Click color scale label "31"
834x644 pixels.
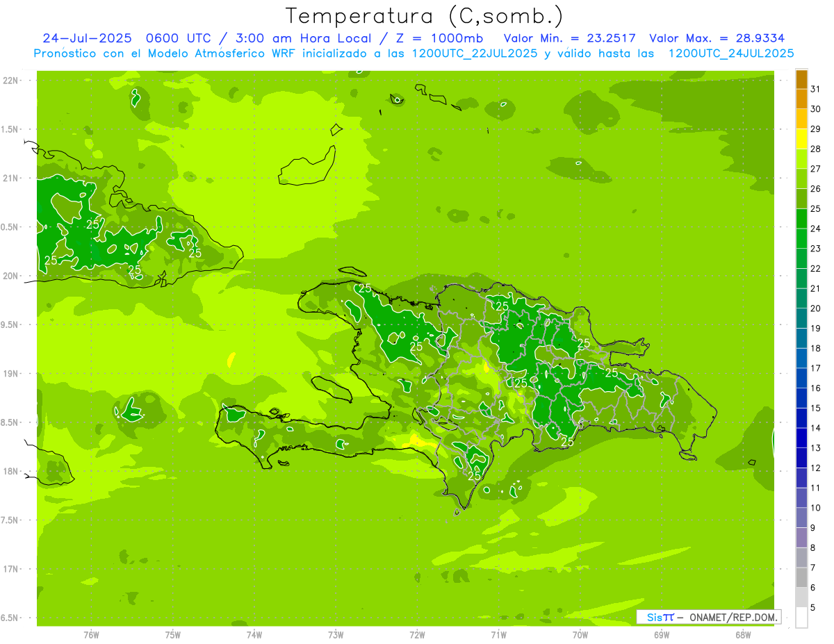pos(816,89)
